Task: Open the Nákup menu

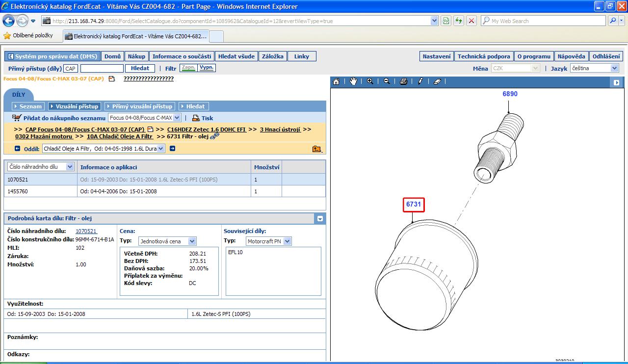Action: (x=136, y=56)
